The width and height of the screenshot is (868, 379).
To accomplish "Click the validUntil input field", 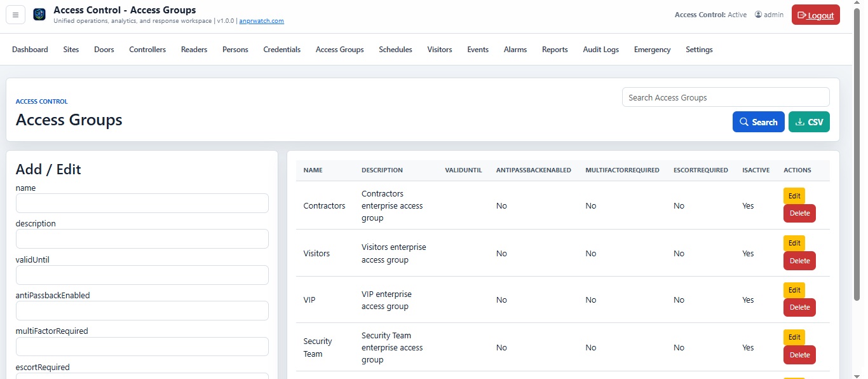I will (142, 275).
